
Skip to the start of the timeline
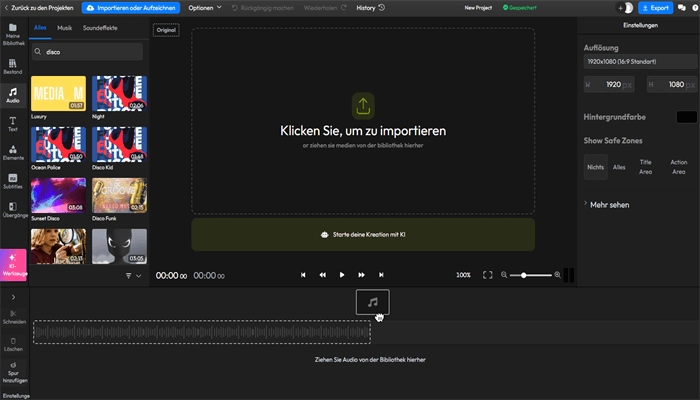(303, 275)
